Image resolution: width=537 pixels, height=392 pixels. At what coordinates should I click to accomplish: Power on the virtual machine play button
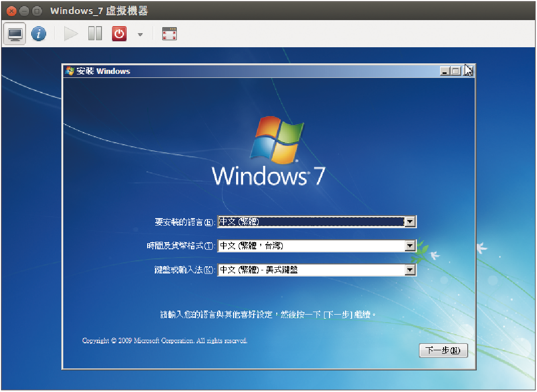click(71, 34)
